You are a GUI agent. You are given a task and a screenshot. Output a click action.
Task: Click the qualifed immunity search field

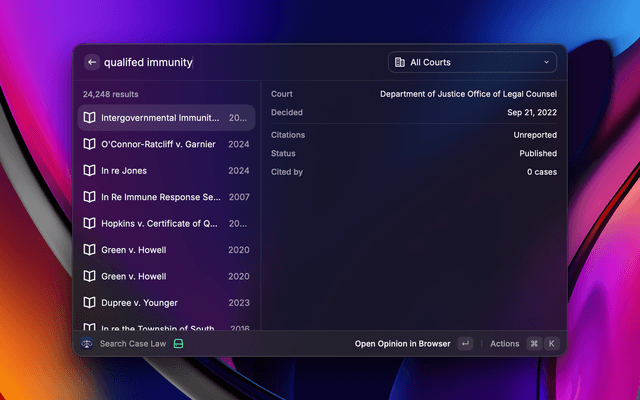point(241,62)
